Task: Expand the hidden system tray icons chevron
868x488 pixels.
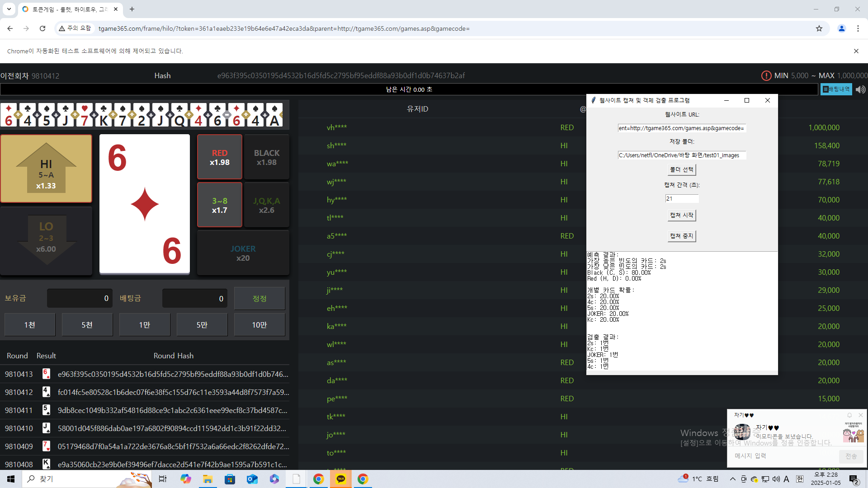Action: (x=732, y=479)
